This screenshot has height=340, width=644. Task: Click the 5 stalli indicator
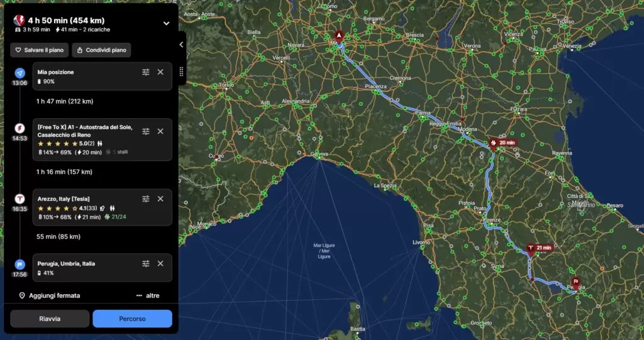click(116, 152)
